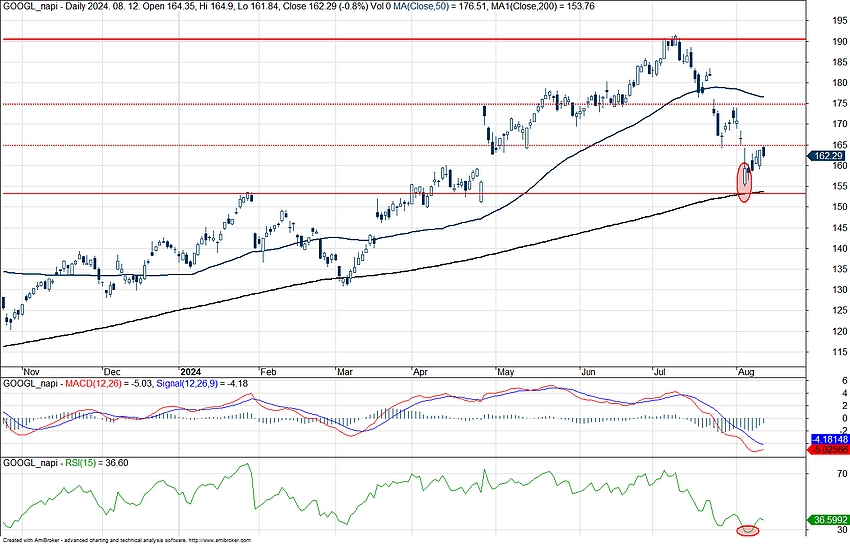Click the 162.29 current price tag

(x=828, y=156)
